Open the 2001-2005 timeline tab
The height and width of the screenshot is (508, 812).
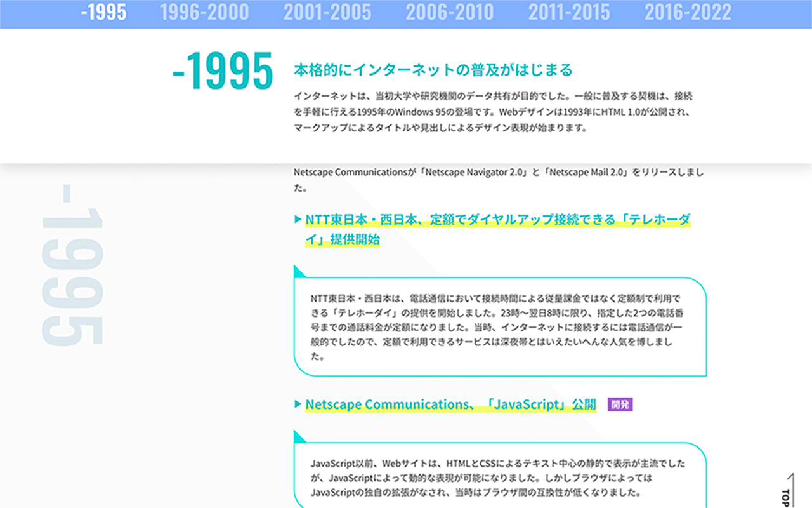point(327,13)
